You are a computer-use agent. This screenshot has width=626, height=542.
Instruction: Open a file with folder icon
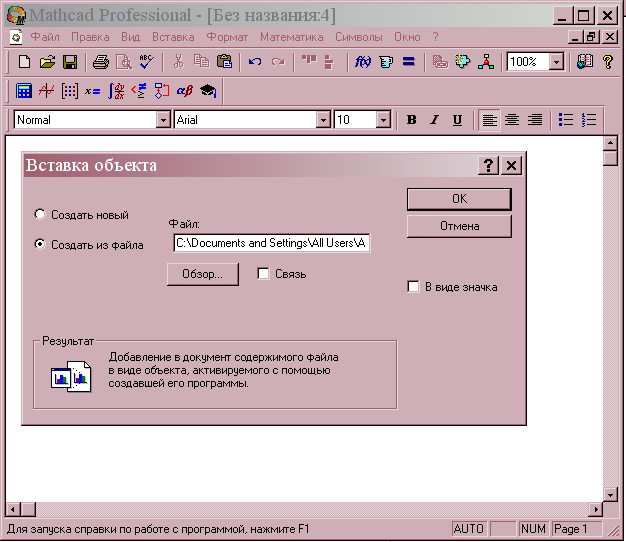pos(47,62)
